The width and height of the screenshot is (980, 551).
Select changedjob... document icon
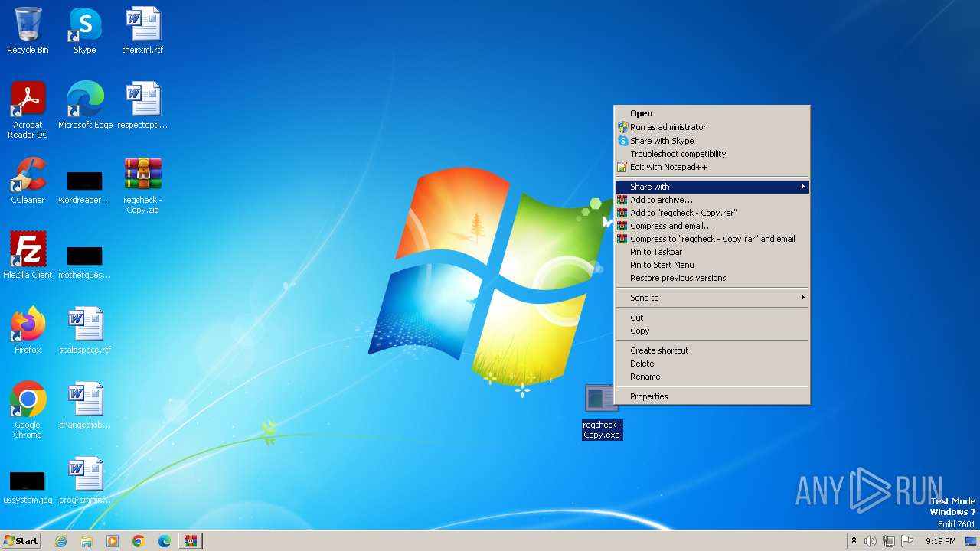(x=85, y=406)
